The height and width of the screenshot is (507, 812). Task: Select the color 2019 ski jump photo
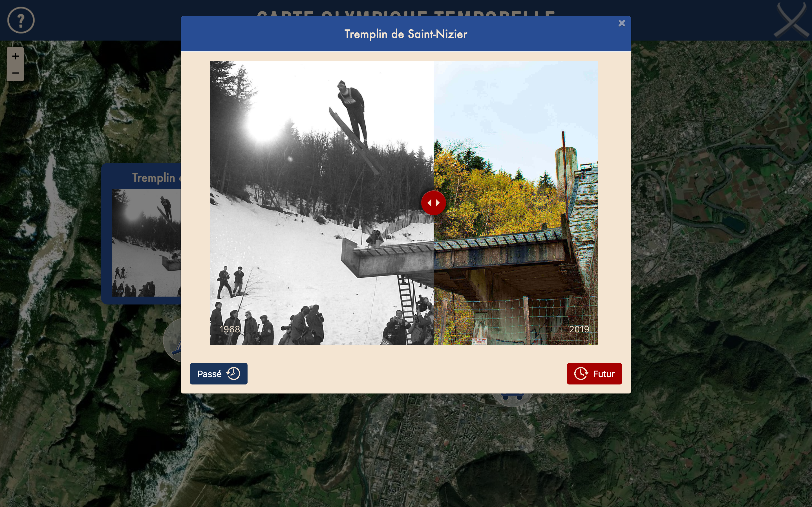click(516, 203)
